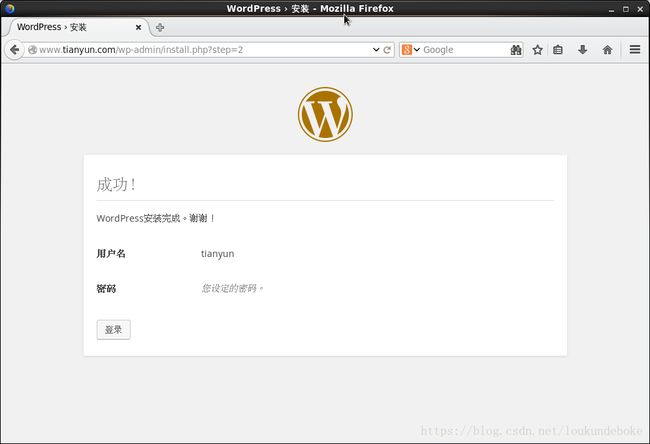The height and width of the screenshot is (444, 650).
Task: Bookmark this page with star icon
Action: [538, 50]
